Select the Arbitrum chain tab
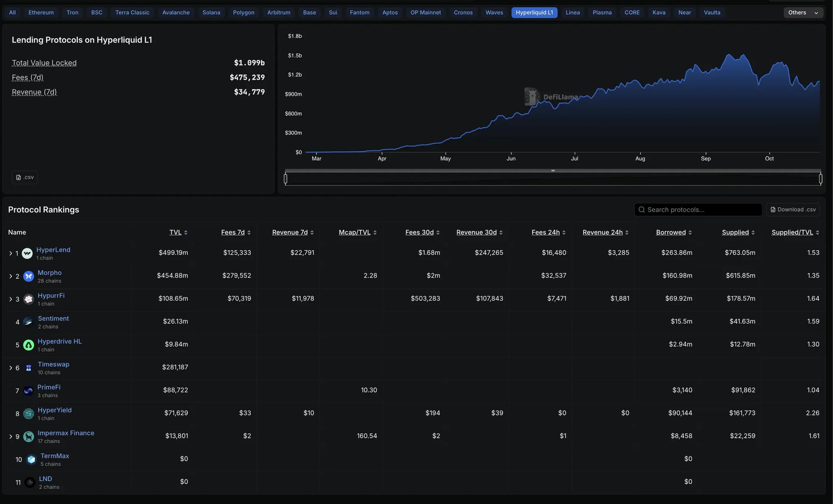 point(279,13)
